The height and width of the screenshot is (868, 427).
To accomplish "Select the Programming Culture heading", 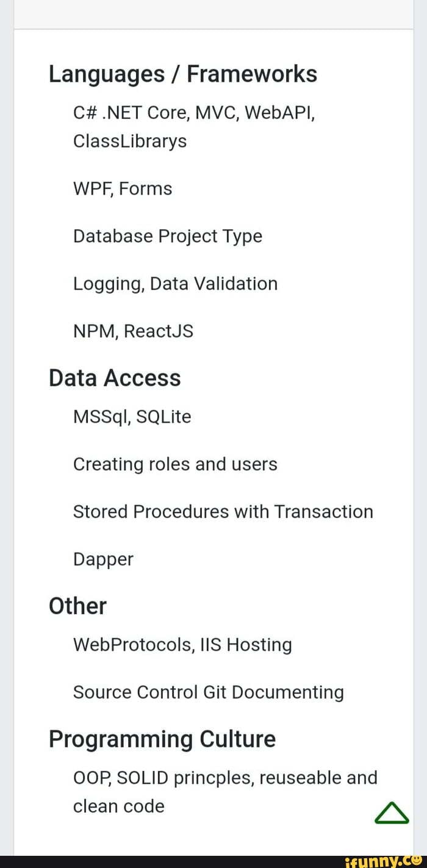I will point(162,739).
